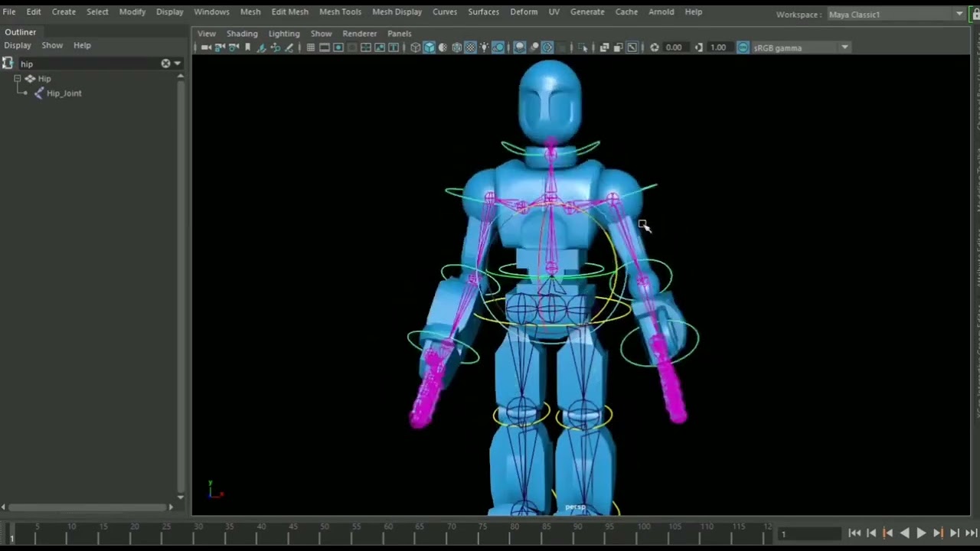Image resolution: width=980 pixels, height=551 pixels.
Task: Open the Outliner Display menu
Action: click(x=18, y=45)
